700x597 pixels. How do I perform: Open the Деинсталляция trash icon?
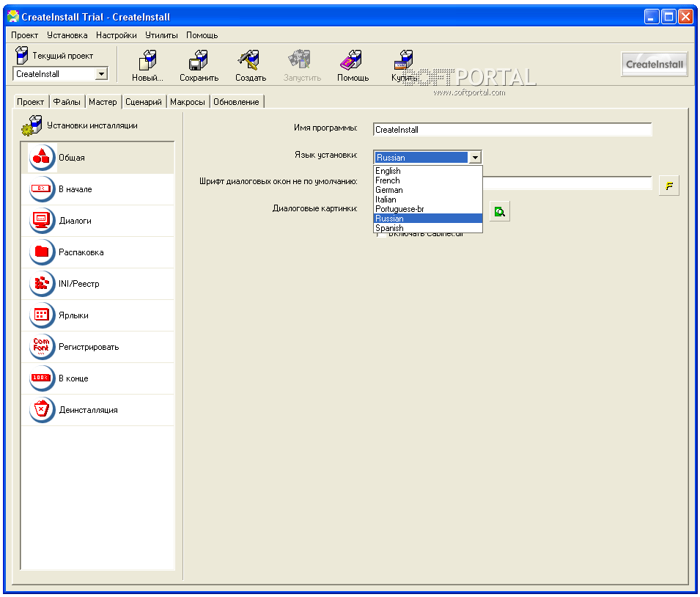[x=42, y=410]
